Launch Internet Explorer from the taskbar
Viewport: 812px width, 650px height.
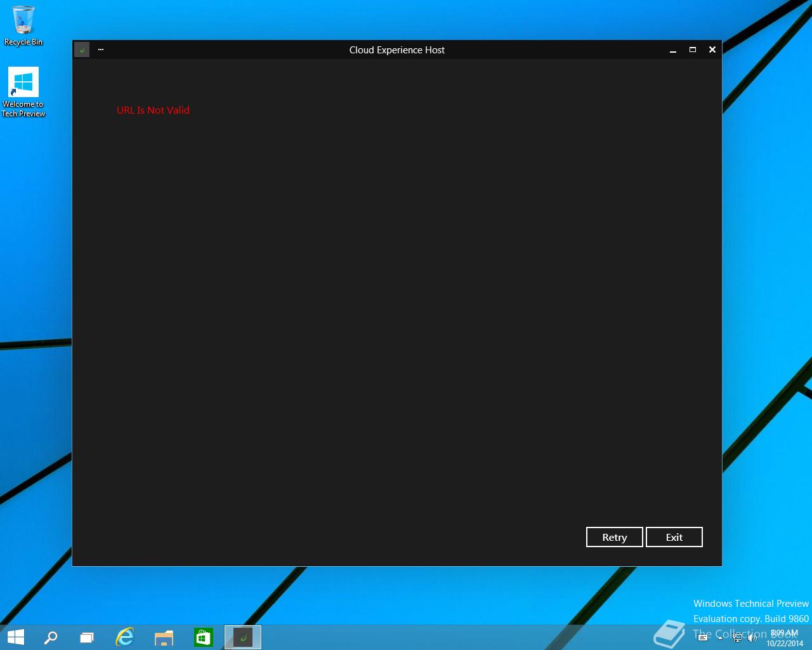pyautogui.click(x=125, y=637)
